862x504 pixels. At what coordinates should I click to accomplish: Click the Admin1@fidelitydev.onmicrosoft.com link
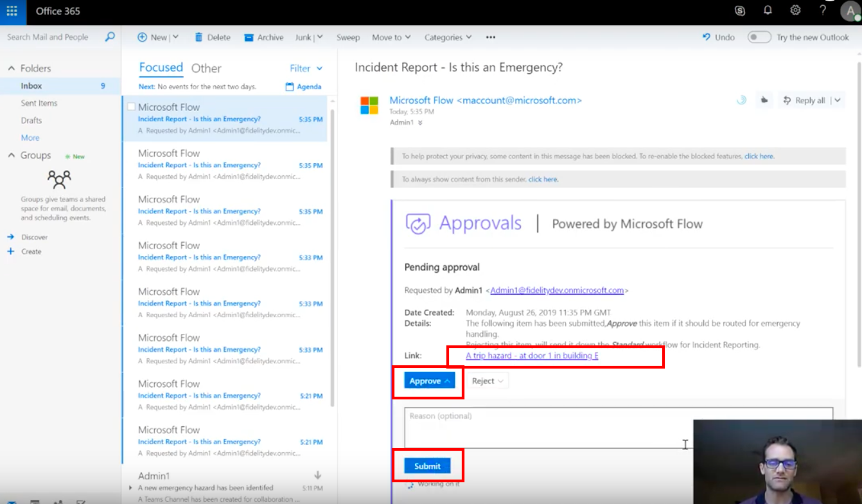click(x=557, y=290)
